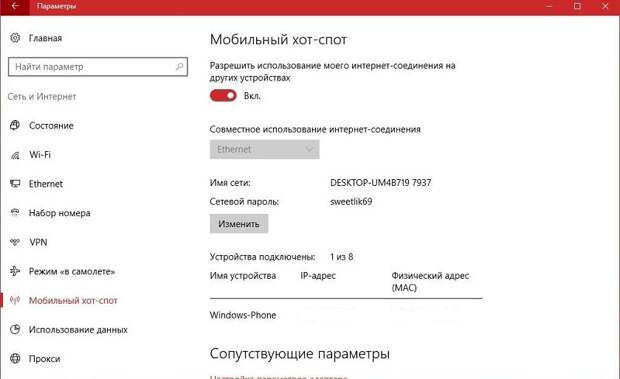The height and width of the screenshot is (379, 620).
Task: Maximize the Параметры window
Action: [x=577, y=6]
